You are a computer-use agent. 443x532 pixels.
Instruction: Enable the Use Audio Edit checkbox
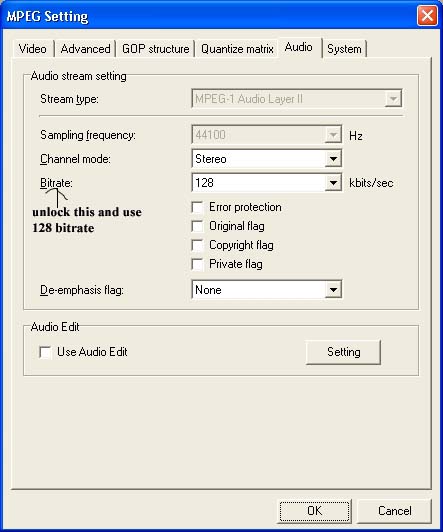tap(45, 352)
